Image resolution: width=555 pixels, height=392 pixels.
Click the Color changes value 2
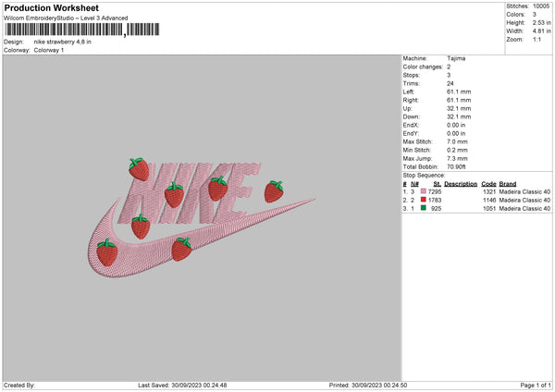tap(449, 67)
